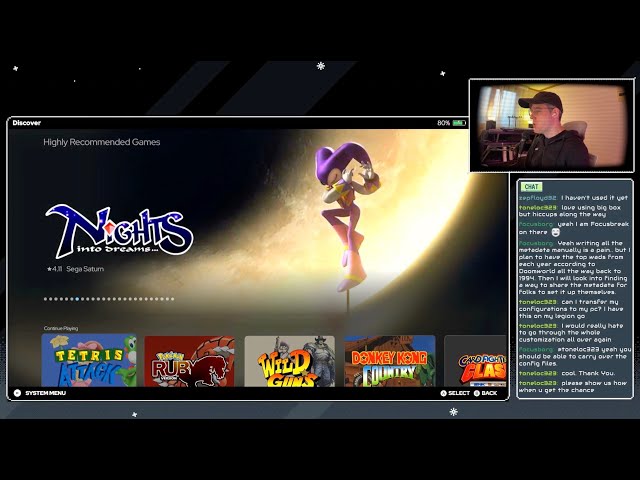Open the Card Fighters Clash tile
Image resolution: width=640 pixels, height=480 pixels.
pos(475,361)
